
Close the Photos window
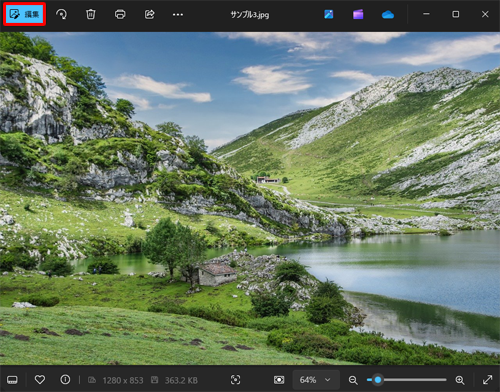pyautogui.click(x=485, y=14)
